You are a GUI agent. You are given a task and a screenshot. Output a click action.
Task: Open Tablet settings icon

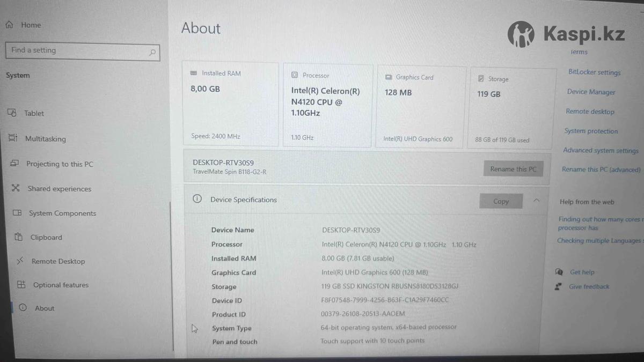[x=12, y=113]
